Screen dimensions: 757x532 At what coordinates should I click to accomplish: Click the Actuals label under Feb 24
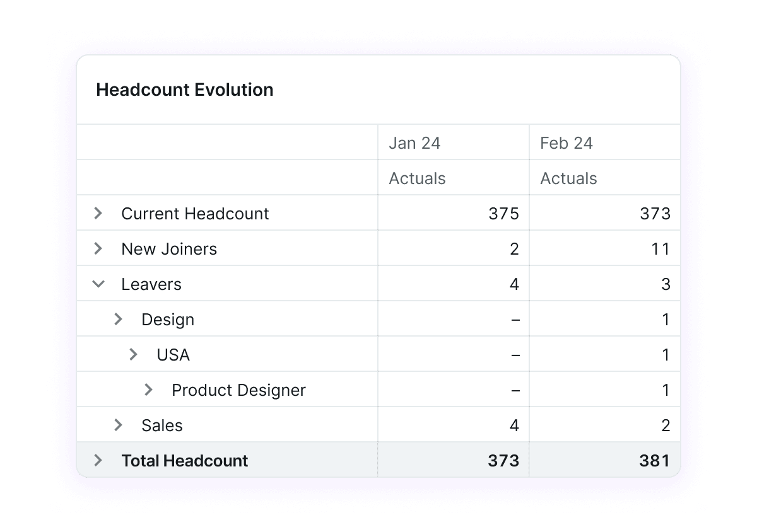(x=568, y=178)
